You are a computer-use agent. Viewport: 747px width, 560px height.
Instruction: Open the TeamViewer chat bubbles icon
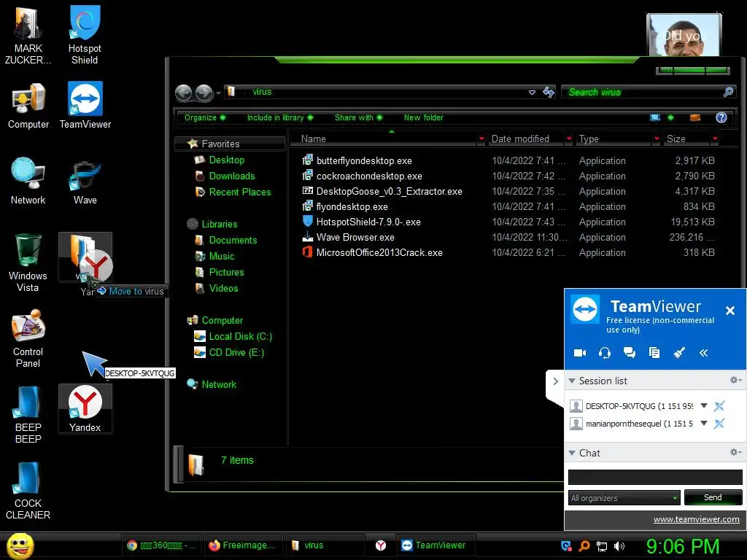[630, 353]
